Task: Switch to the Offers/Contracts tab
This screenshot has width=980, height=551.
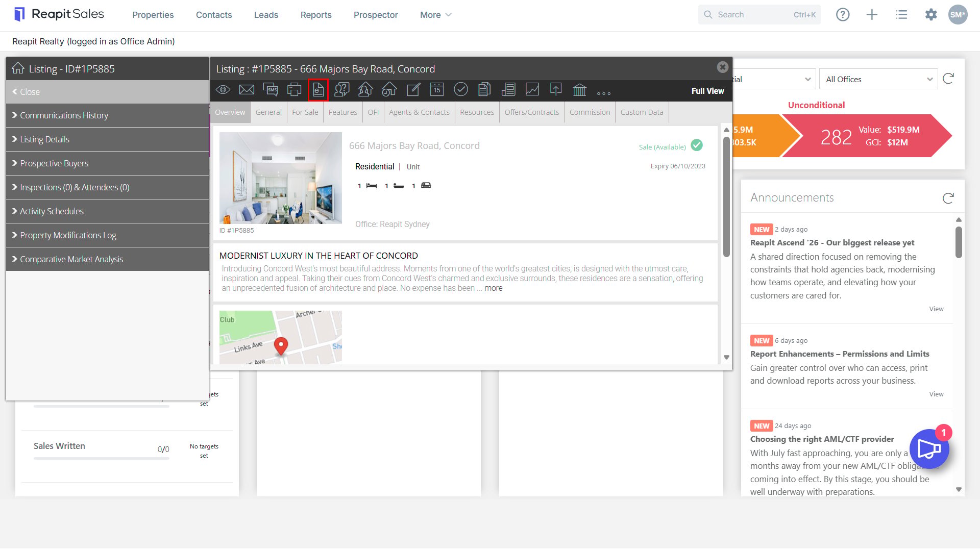Action: tap(532, 112)
